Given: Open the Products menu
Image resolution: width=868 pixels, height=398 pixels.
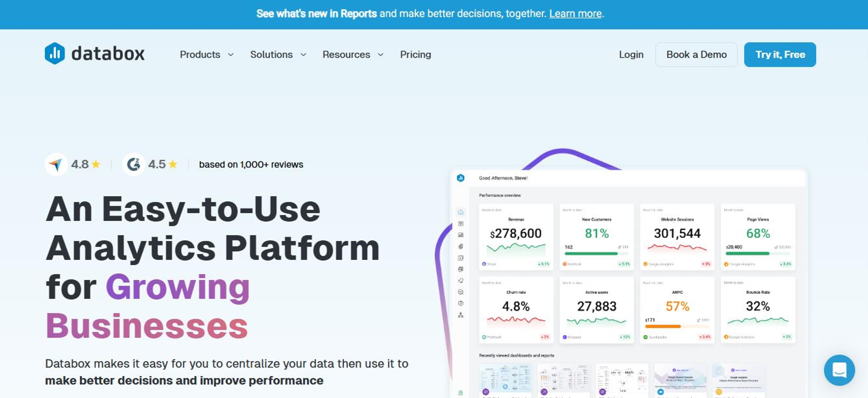Looking at the screenshot, I should [200, 55].
